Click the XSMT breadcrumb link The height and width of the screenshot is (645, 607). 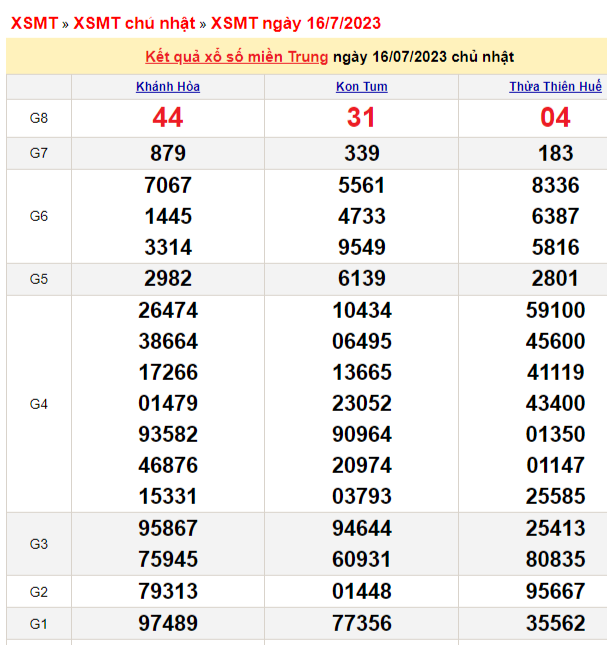pyautogui.click(x=34, y=23)
